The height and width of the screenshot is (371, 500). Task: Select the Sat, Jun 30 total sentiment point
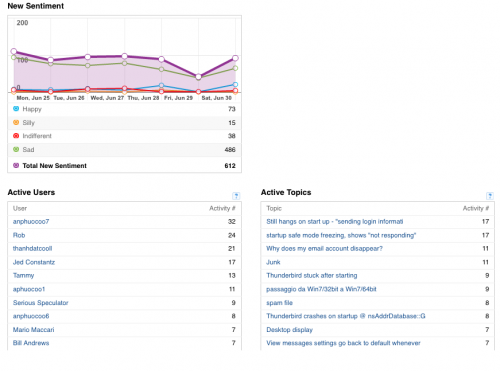(235, 58)
